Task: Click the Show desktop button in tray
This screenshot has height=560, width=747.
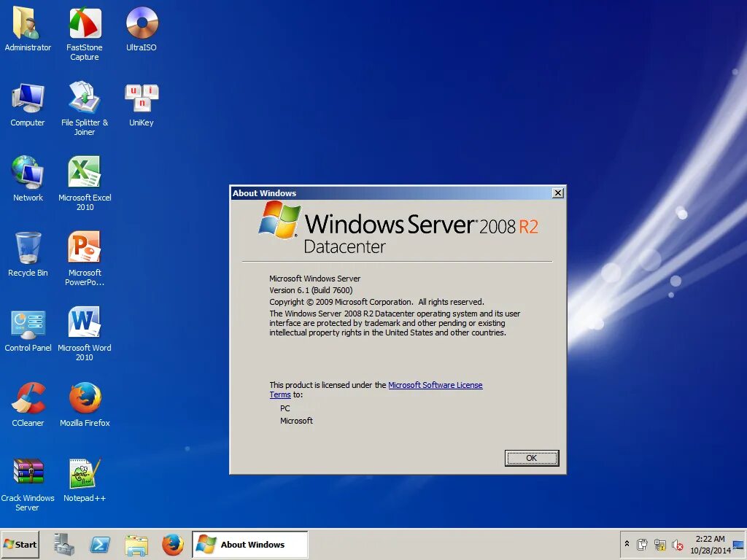Action: point(739,544)
